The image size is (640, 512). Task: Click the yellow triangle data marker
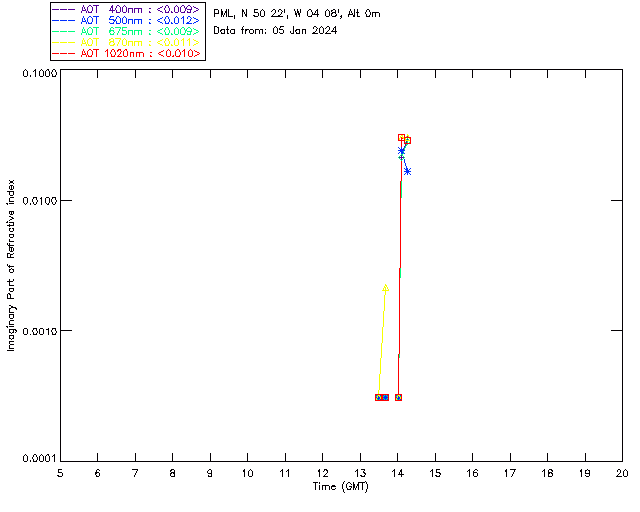[385, 288]
